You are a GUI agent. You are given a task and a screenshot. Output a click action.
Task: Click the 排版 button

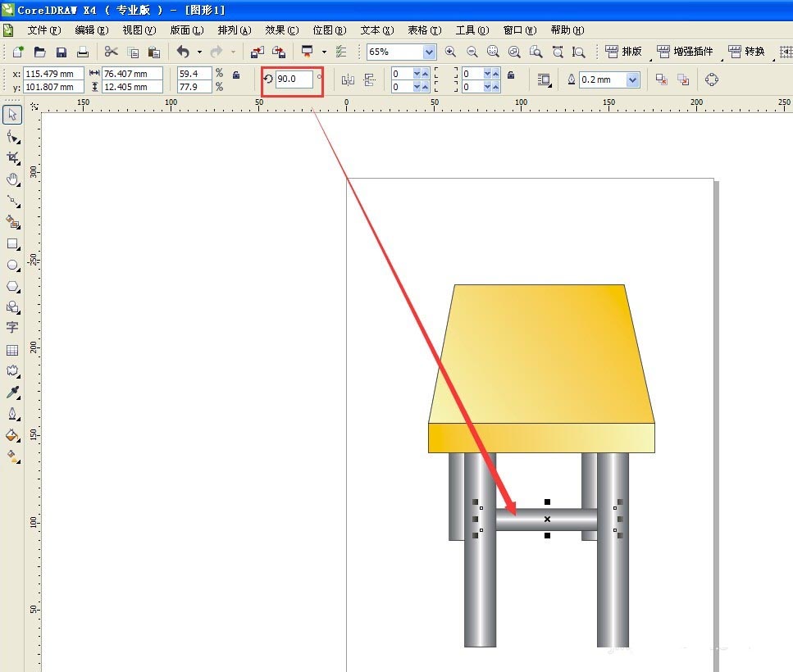pyautogui.click(x=624, y=52)
